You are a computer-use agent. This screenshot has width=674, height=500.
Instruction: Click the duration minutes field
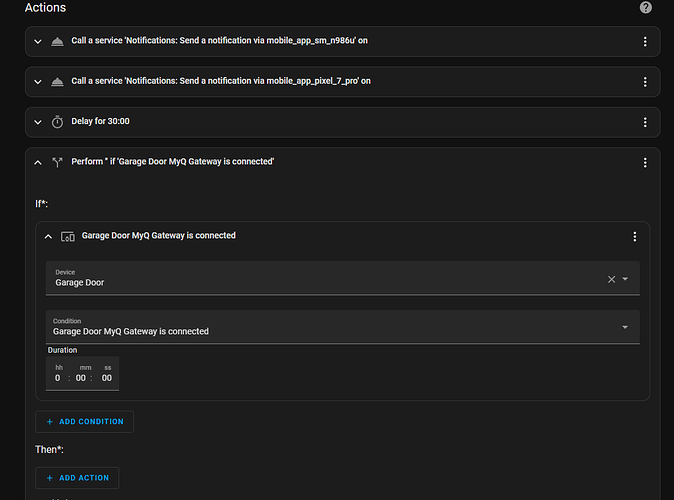(82, 377)
